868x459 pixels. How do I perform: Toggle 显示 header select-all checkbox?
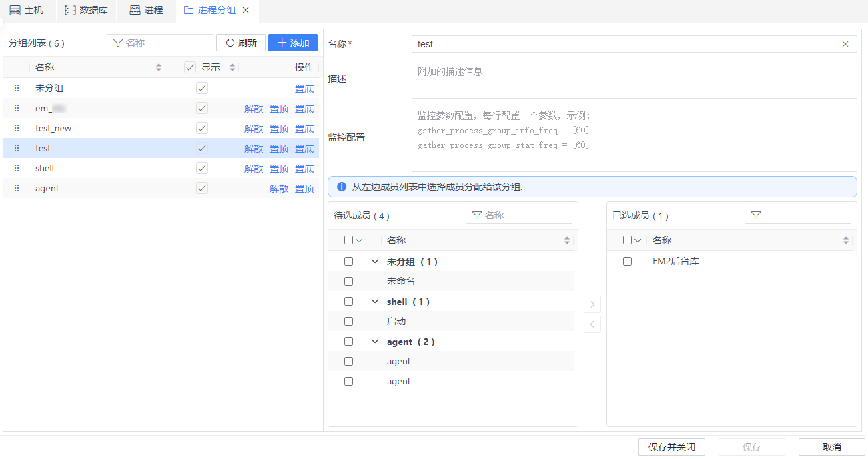tap(190, 67)
